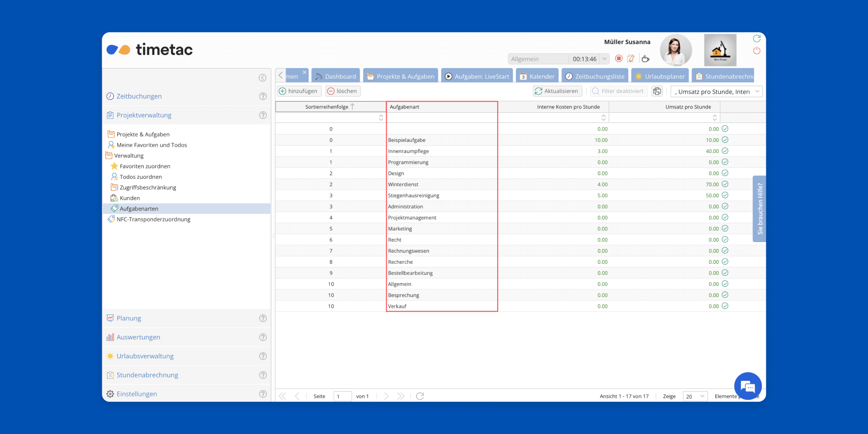
Task: Expand the task timer dropdown arrow
Action: pos(604,59)
